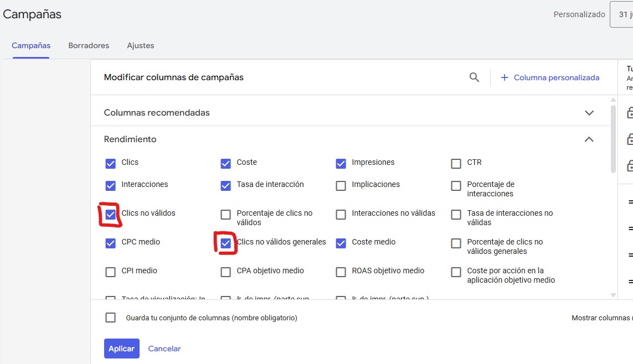633x364 pixels.
Task: Collapse the Rendimiento section
Action: coord(589,139)
